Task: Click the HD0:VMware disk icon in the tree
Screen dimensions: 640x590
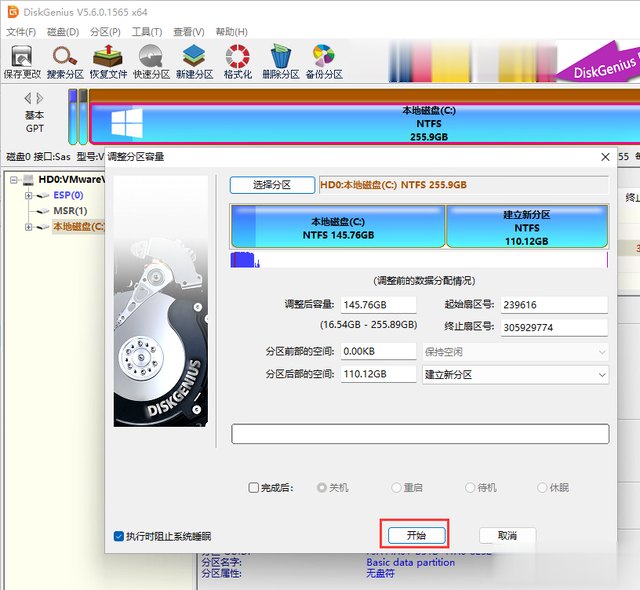Action: [x=28, y=180]
